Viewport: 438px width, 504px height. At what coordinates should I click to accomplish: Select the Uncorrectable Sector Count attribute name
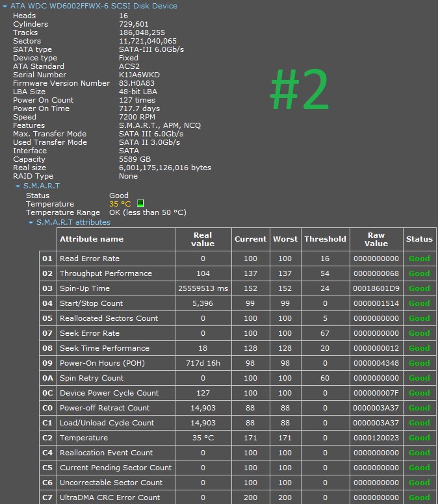coord(111,483)
